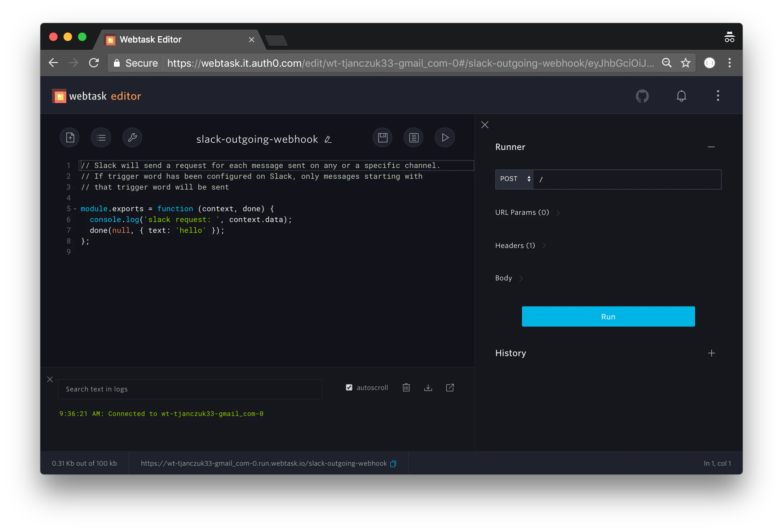The height and width of the screenshot is (532, 783).
Task: Click the play runner icon
Action: [445, 138]
